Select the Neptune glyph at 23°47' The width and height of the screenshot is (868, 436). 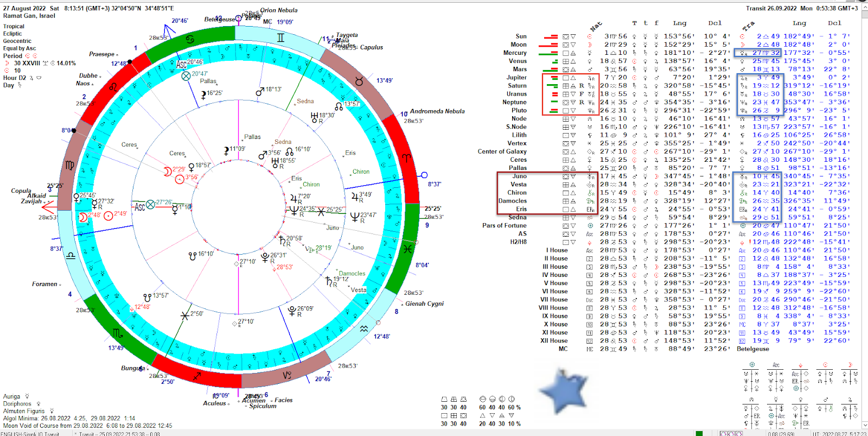355,217
